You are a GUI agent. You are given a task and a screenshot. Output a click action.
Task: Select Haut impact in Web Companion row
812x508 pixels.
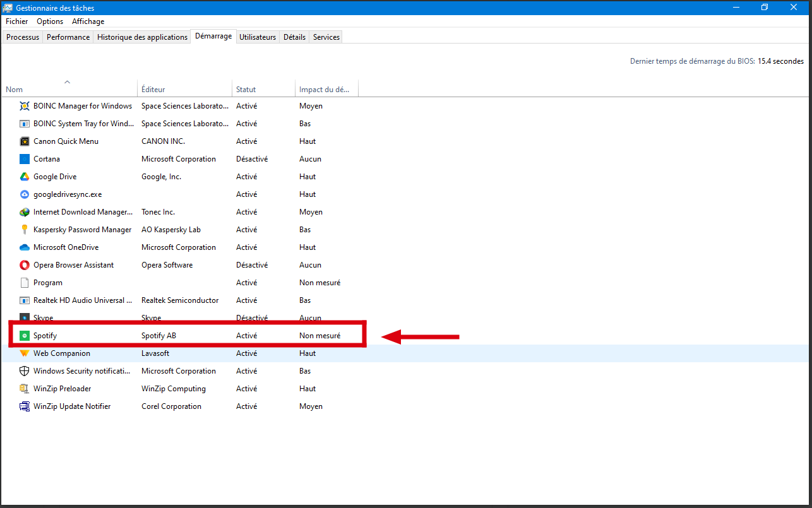[307, 353]
